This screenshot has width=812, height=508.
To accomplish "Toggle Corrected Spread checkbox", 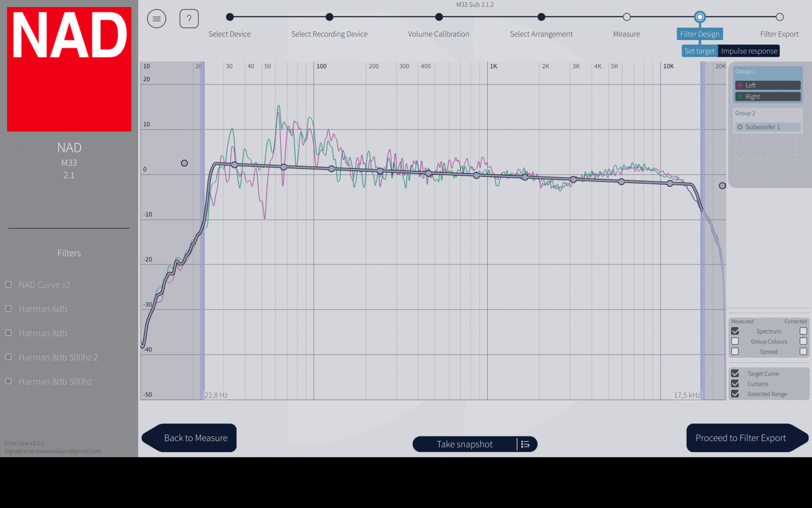I will [x=803, y=351].
